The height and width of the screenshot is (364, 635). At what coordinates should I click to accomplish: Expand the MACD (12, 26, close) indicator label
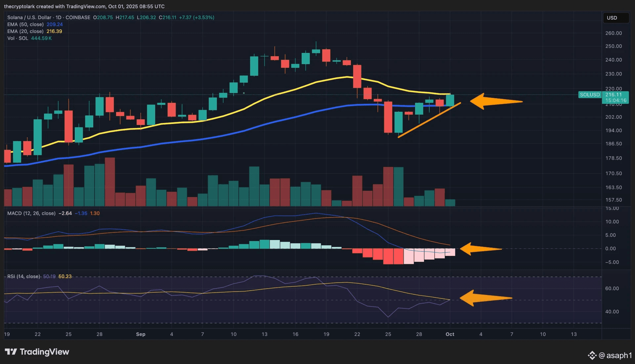pyautogui.click(x=31, y=213)
